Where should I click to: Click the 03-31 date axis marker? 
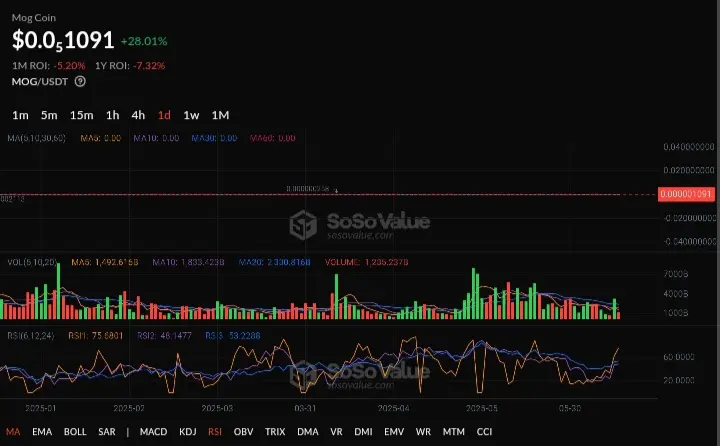coord(305,408)
